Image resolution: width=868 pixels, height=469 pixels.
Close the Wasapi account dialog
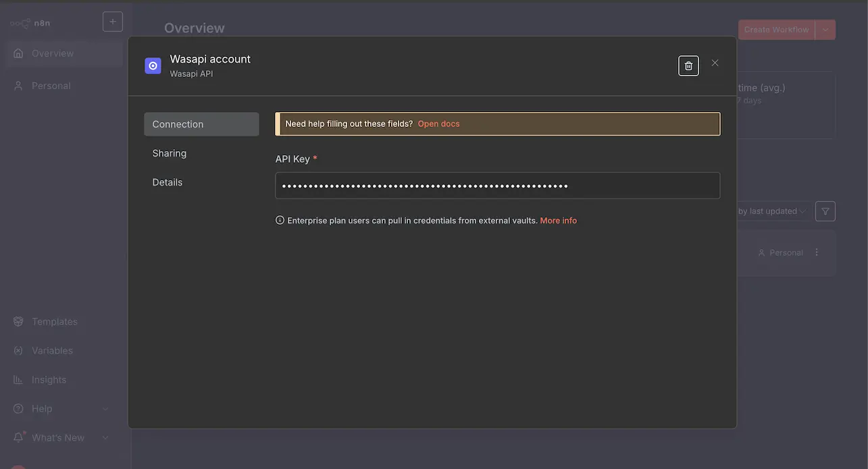715,63
